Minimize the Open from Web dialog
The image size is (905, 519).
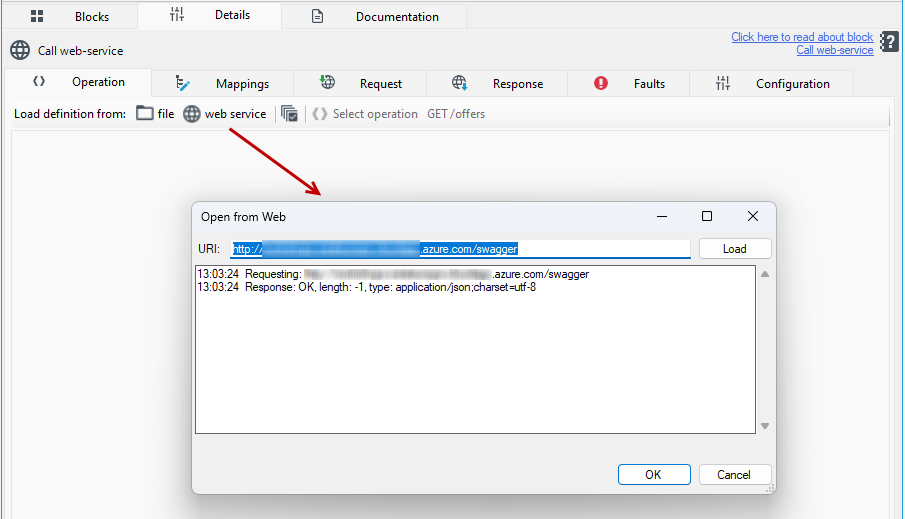pos(662,216)
